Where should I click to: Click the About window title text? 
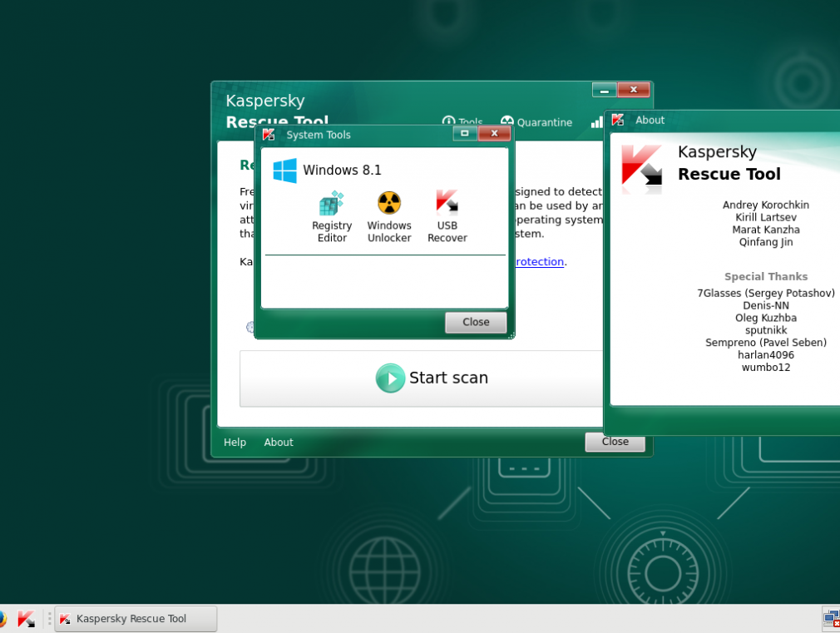click(x=650, y=120)
